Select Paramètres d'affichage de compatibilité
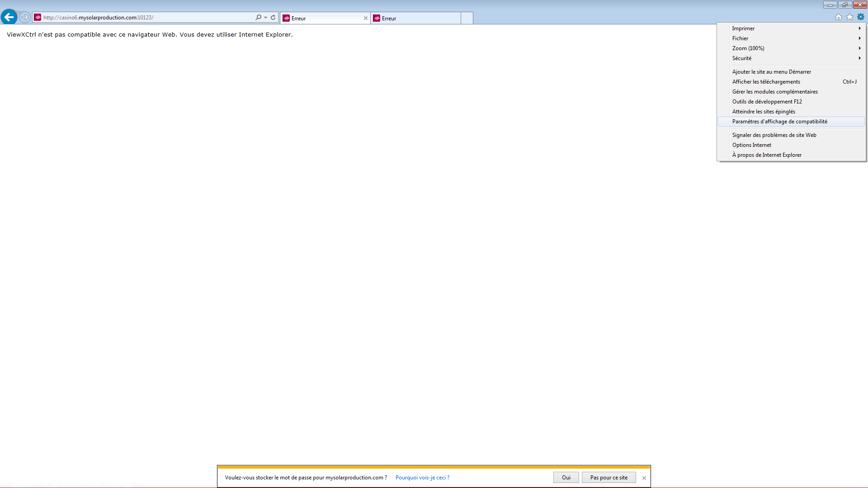868x488 pixels. point(779,121)
